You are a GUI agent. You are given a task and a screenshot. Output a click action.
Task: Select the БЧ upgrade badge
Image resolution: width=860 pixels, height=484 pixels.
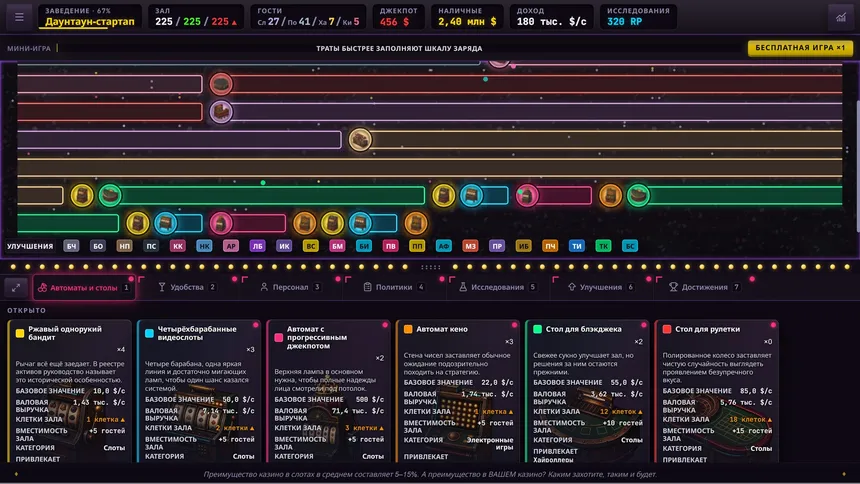click(x=71, y=246)
